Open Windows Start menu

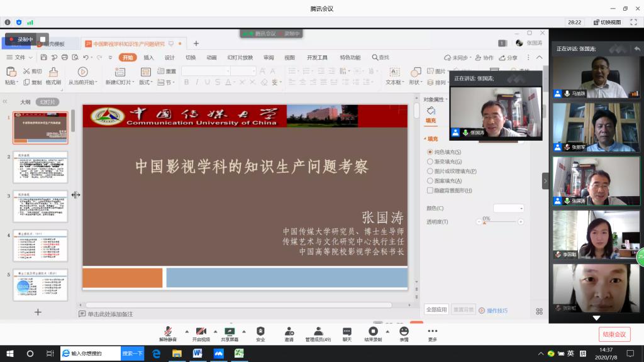coord(10,353)
